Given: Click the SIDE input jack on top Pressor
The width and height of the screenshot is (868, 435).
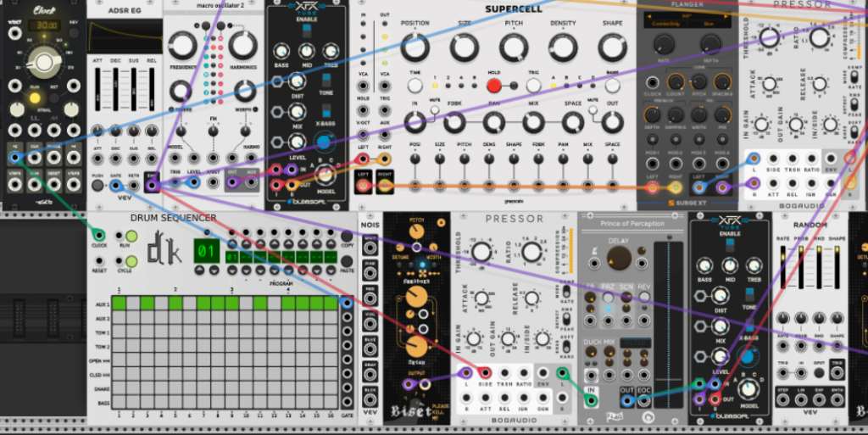Looking at the screenshot, I should click(773, 159).
